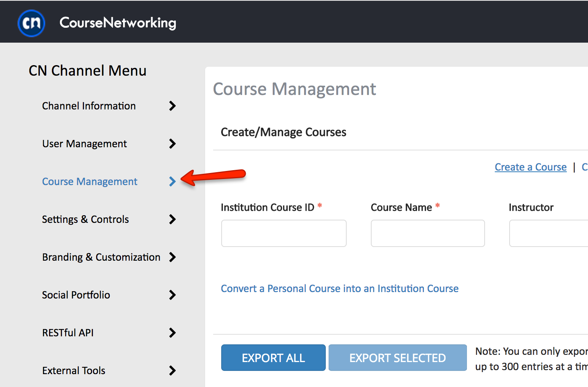This screenshot has height=387, width=588.
Task: Expand the Course Management chevron
Action: 173,181
